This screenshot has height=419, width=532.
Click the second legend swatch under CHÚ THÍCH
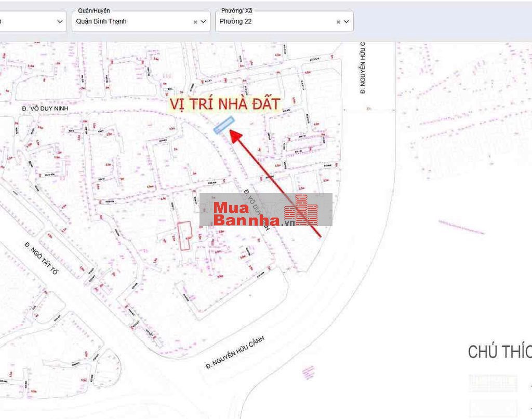[x=493, y=408]
